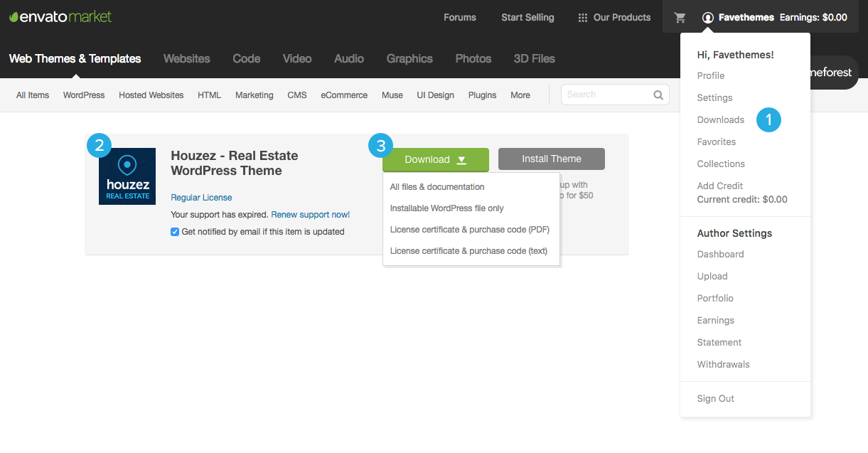Open the Forums link

click(460, 17)
